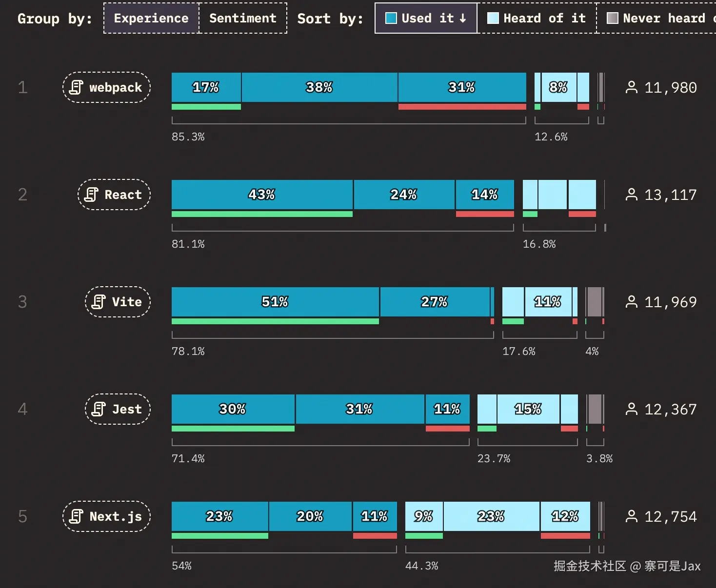
Task: Group results by Sentiment
Action: (x=243, y=18)
